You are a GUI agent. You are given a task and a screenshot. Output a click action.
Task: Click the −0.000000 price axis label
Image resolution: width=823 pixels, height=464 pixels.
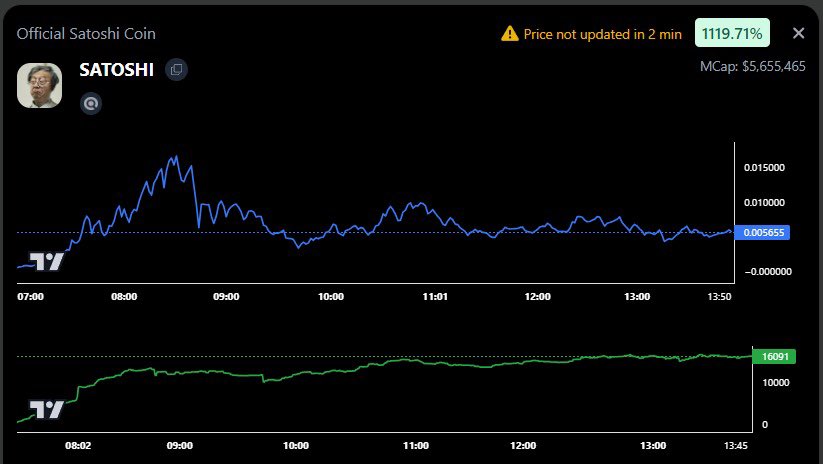(768, 271)
